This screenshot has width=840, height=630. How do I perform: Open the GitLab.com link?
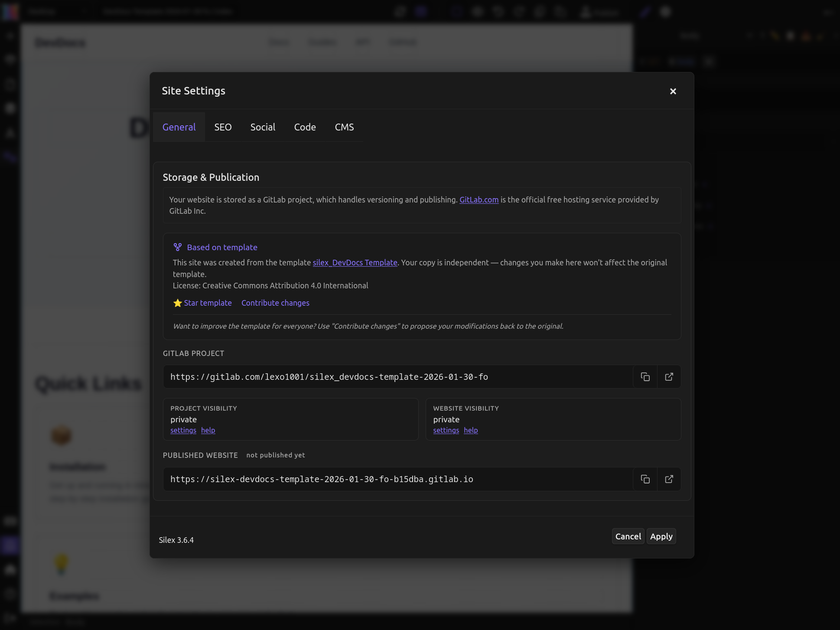coord(479,199)
